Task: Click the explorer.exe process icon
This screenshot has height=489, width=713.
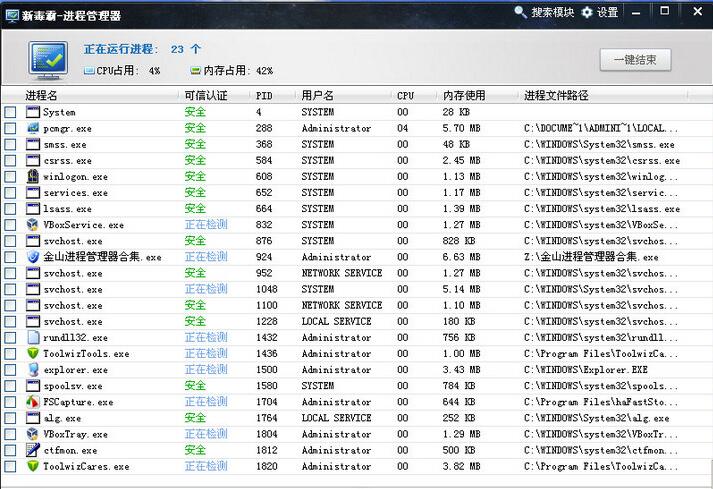Action: (x=33, y=370)
